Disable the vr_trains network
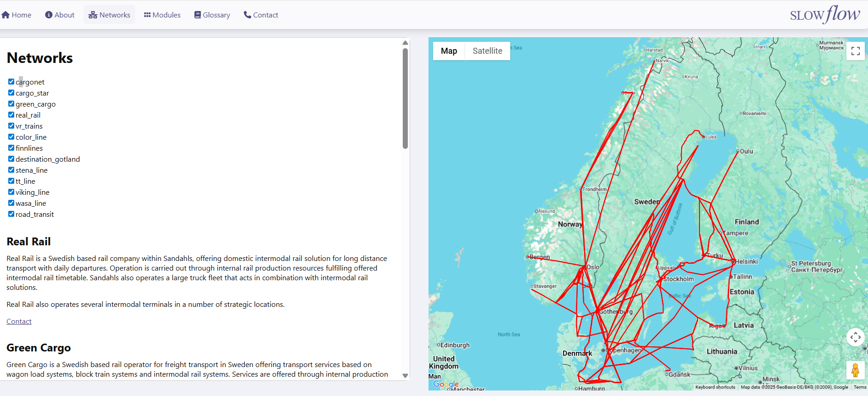 coord(11,126)
